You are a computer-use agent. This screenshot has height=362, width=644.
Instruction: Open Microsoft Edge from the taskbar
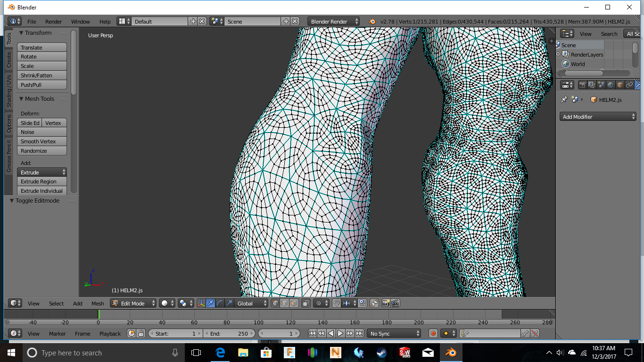pyautogui.click(x=220, y=352)
